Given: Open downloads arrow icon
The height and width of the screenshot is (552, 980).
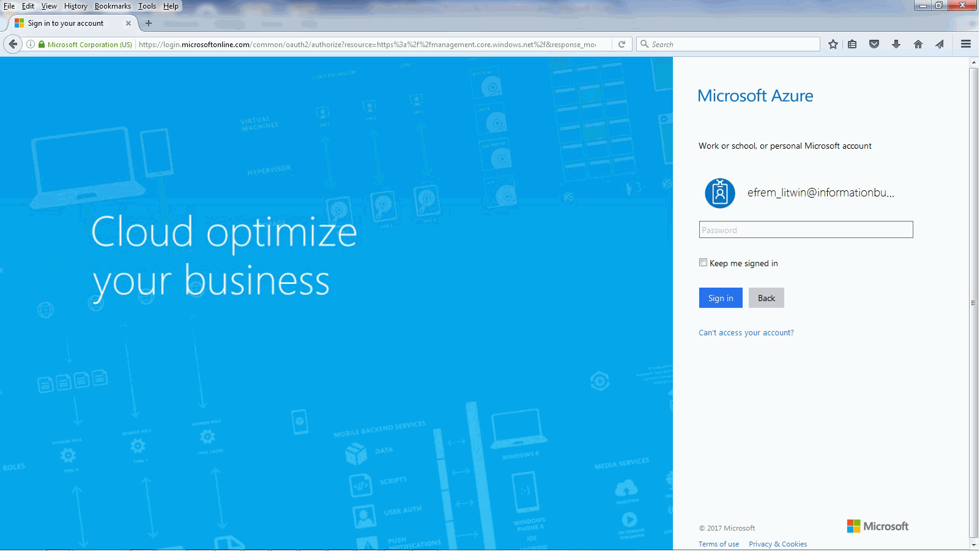Looking at the screenshot, I should coord(896,44).
